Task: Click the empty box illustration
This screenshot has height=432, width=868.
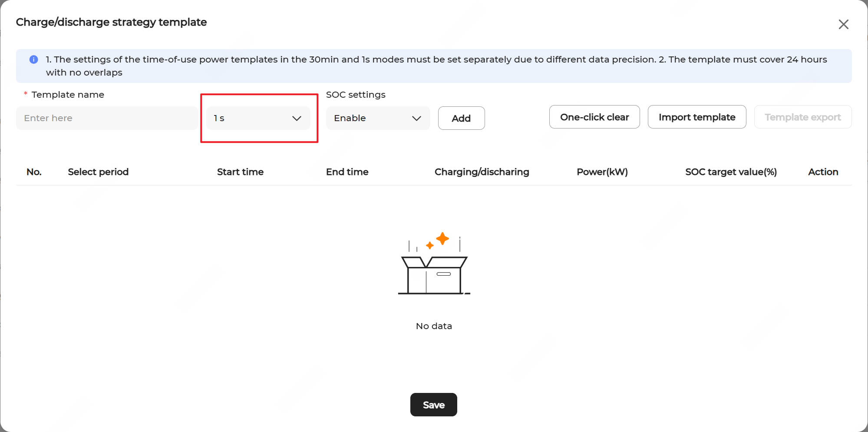Action: (x=434, y=265)
